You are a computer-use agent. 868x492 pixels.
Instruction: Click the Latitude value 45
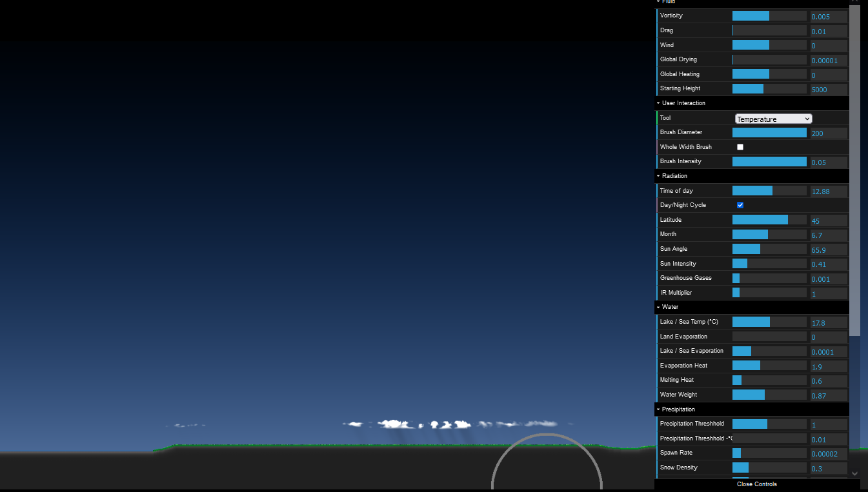pyautogui.click(x=829, y=221)
